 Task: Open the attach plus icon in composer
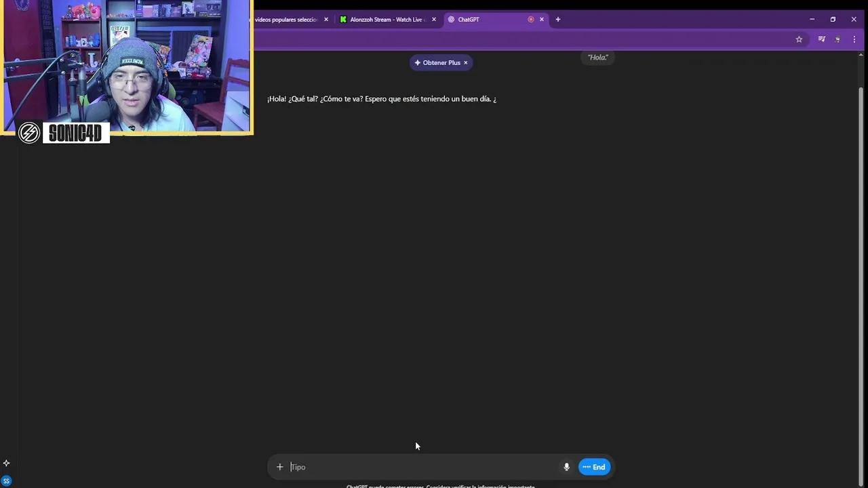[x=279, y=467]
